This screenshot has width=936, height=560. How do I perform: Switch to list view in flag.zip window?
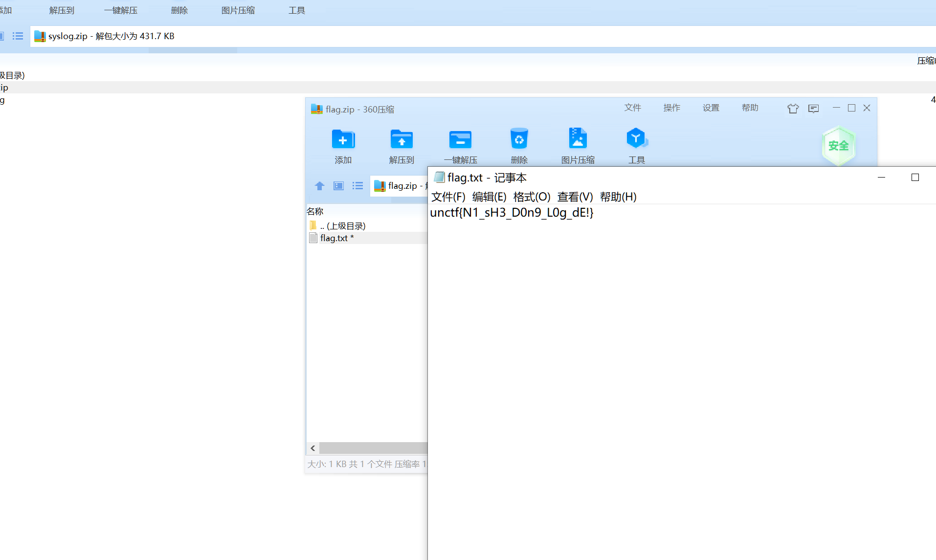357,186
